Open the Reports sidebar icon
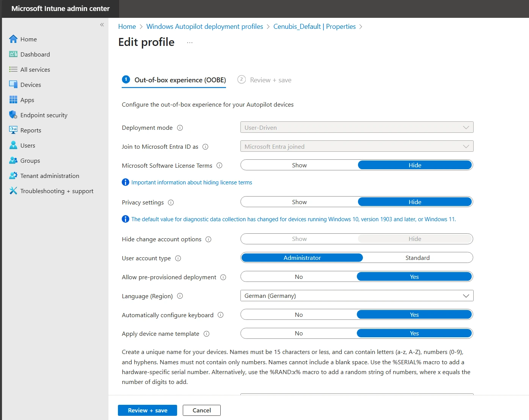The width and height of the screenshot is (529, 420). tap(13, 130)
